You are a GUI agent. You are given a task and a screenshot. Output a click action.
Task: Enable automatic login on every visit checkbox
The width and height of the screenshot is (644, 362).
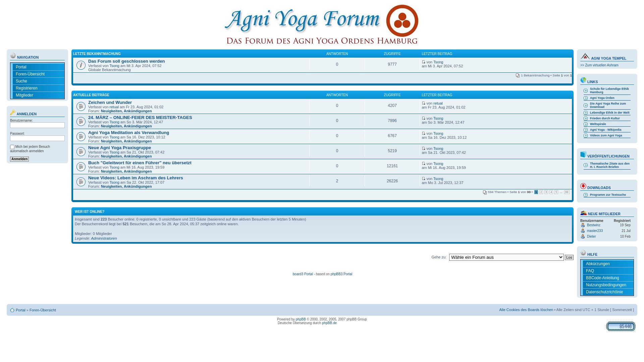(x=12, y=147)
